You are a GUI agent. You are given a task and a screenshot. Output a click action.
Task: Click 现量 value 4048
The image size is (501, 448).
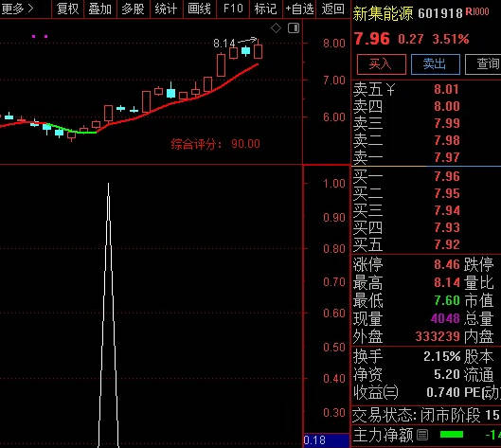(x=445, y=318)
